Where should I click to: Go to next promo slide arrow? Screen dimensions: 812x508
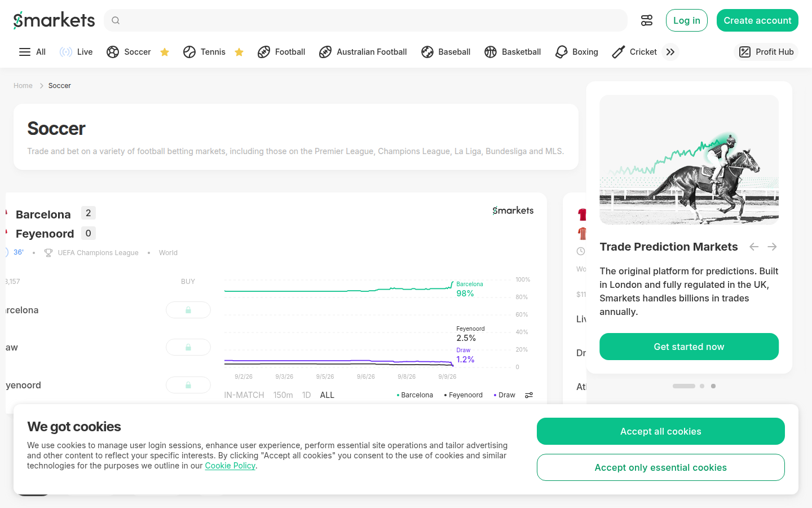pos(773,247)
